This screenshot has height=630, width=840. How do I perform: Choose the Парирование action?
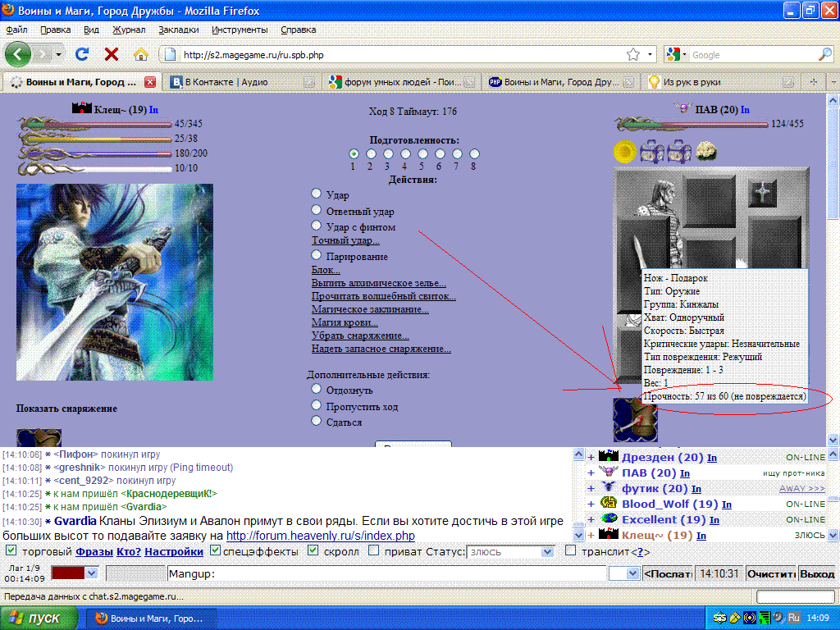coord(316,254)
